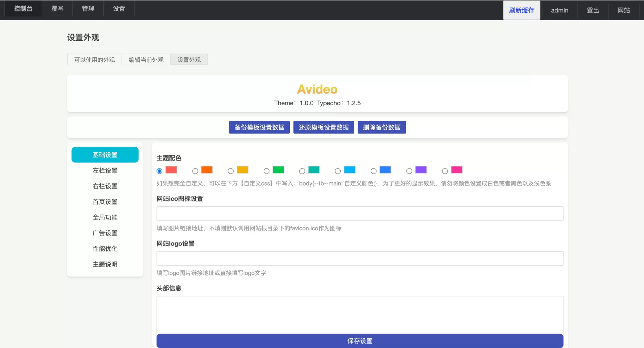The height and width of the screenshot is (348, 644).
Task: Select the purple theme color radio button
Action: (409, 171)
